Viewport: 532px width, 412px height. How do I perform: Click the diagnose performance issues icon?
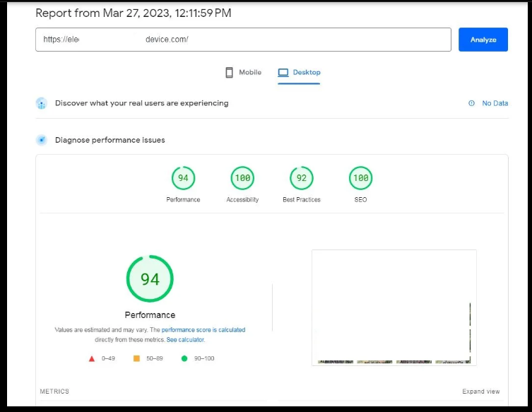42,140
